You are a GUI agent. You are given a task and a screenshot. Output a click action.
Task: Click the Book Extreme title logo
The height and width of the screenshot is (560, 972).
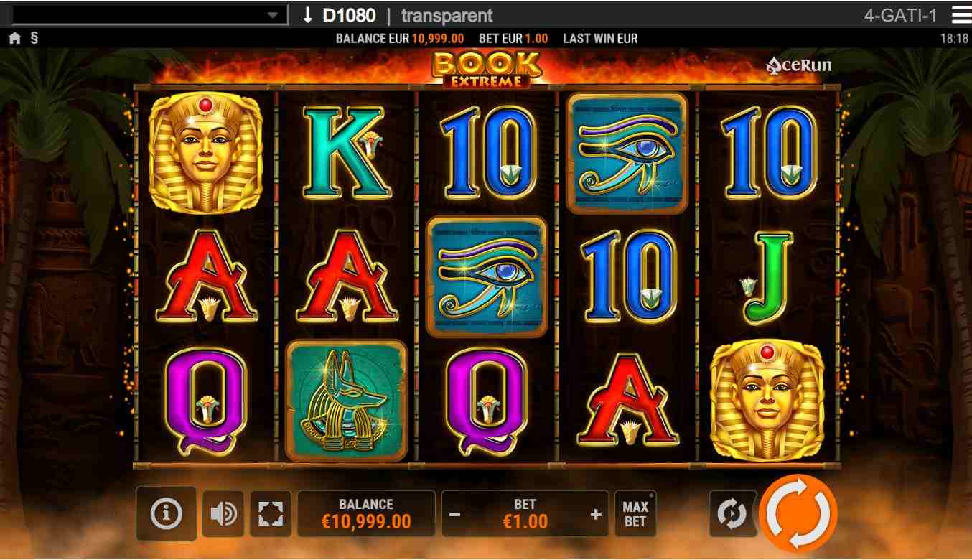486,69
